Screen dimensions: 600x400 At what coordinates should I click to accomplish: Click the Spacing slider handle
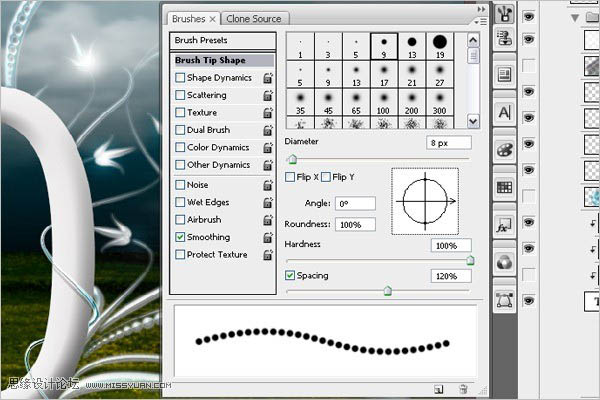click(x=387, y=291)
